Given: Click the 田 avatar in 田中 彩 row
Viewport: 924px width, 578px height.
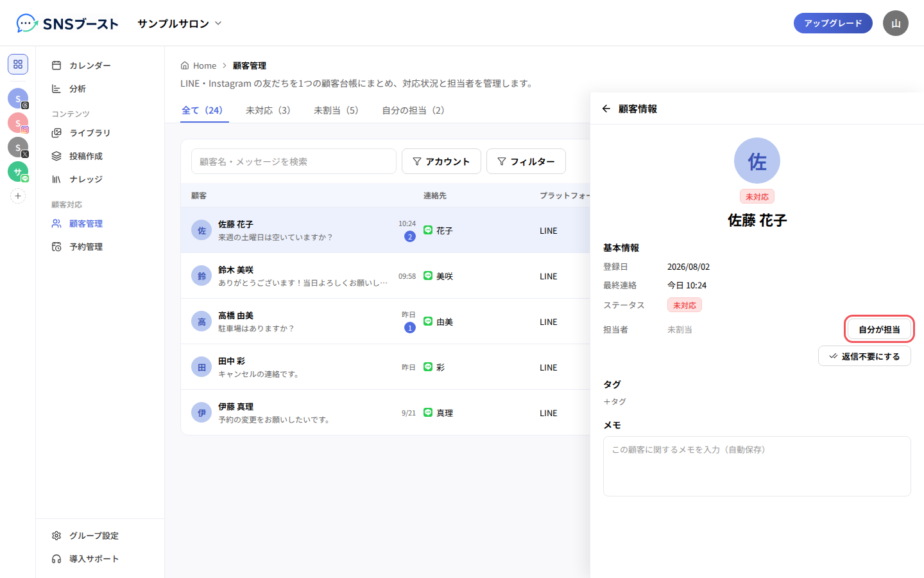Looking at the screenshot, I should (x=201, y=367).
